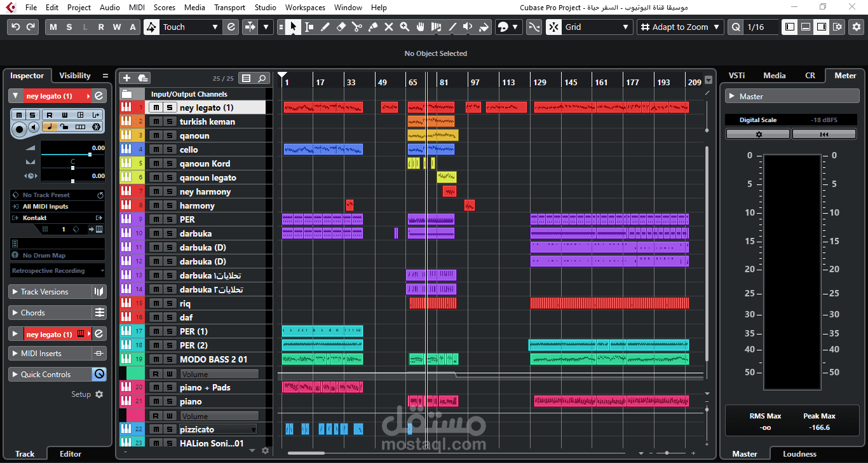Image resolution: width=868 pixels, height=463 pixels.
Task: Select the Zoom magnifier tool
Action: [405, 27]
